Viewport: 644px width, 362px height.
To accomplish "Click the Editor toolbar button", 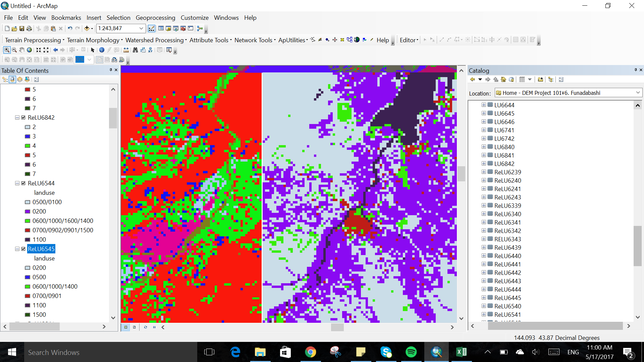I will (409, 40).
